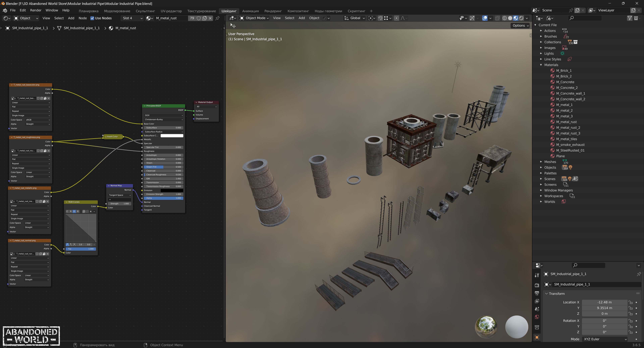644x348 pixels.
Task: Select M_SteelRusted_01 in the Materials list
Action: (570, 150)
